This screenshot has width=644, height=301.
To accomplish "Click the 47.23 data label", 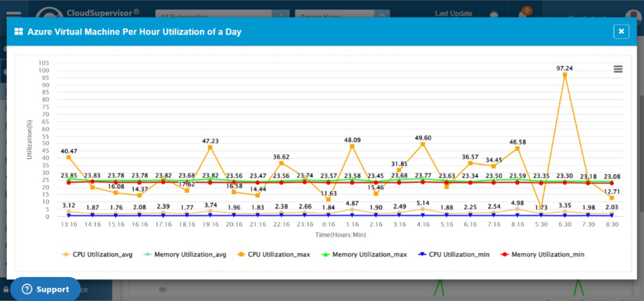I will click(210, 141).
